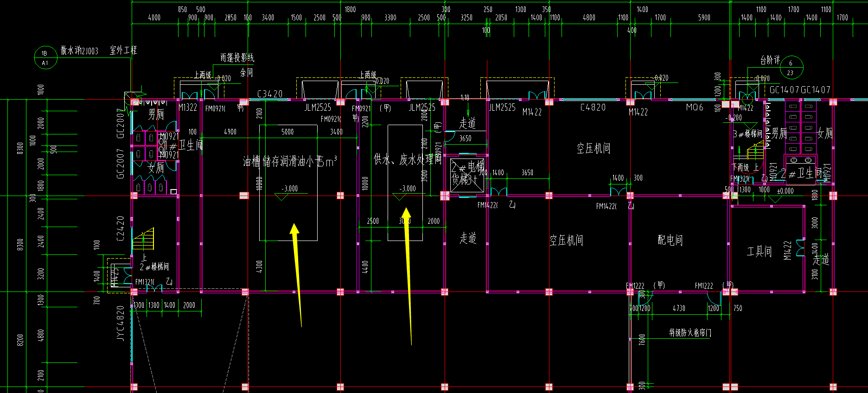Select the 2050 dimension in the top row

pos(501,18)
